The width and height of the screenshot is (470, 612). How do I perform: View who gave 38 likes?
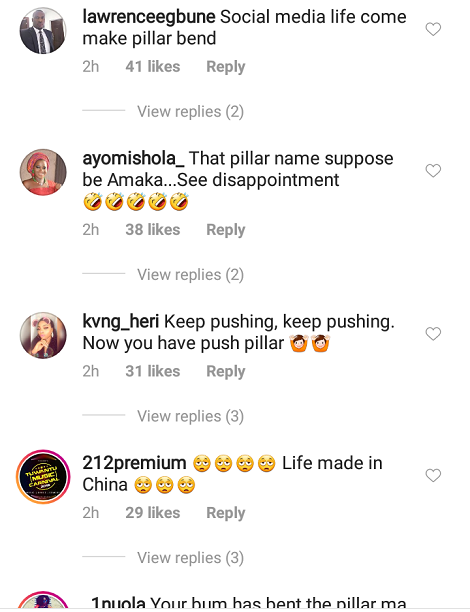tap(153, 230)
